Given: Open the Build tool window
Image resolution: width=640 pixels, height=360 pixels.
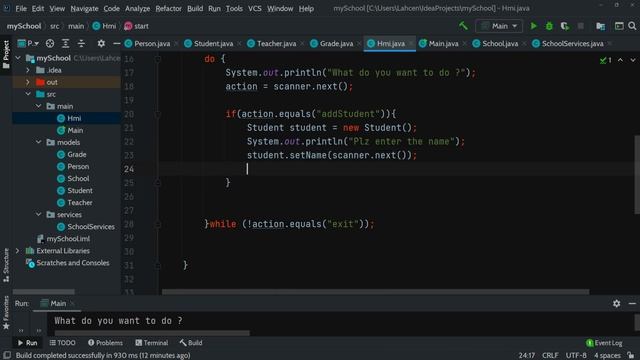Looking at the screenshot, I should point(191,343).
